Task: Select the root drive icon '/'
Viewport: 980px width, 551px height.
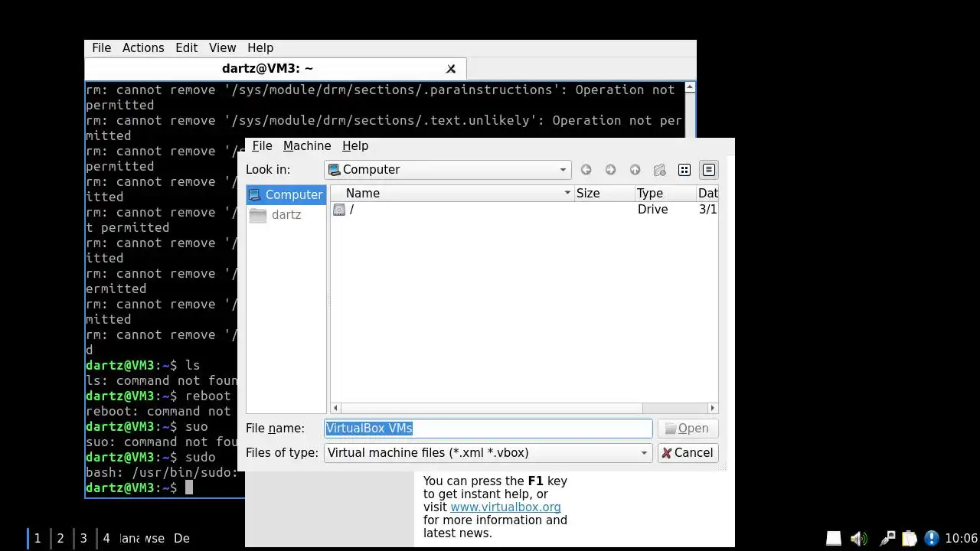Action: 339,210
